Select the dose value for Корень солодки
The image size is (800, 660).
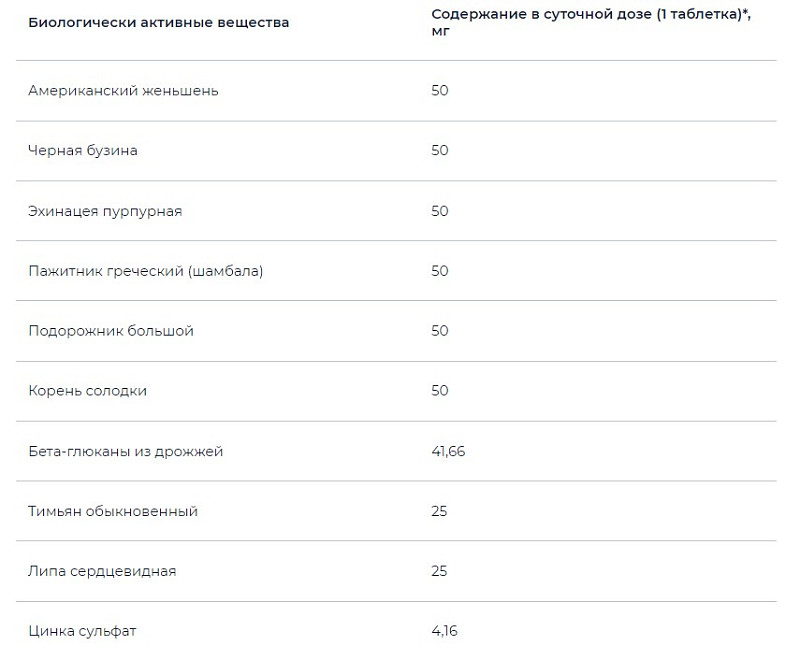[x=440, y=391]
